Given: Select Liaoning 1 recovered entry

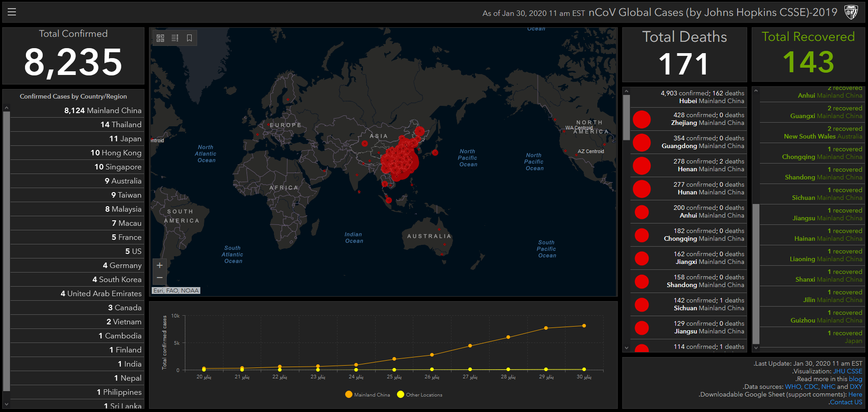Looking at the screenshot, I should [x=812, y=255].
